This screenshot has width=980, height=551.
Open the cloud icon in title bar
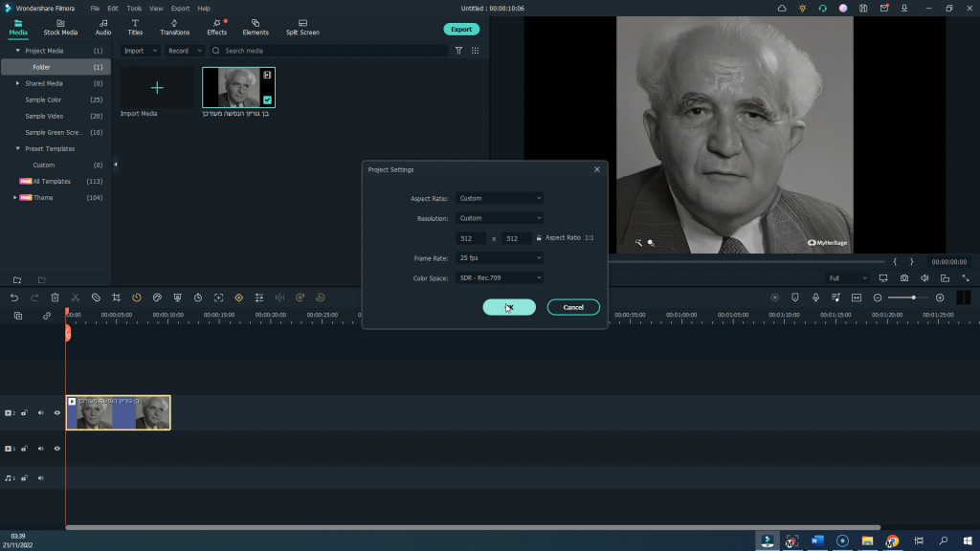click(782, 8)
